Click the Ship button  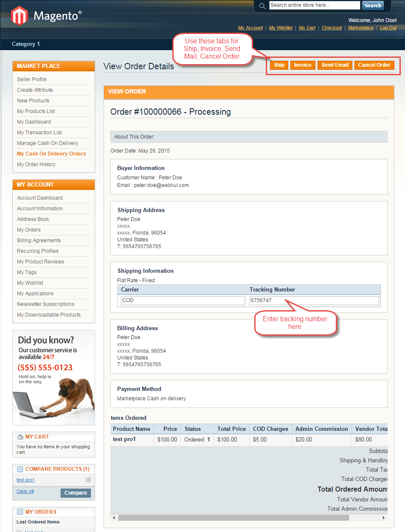coord(279,65)
